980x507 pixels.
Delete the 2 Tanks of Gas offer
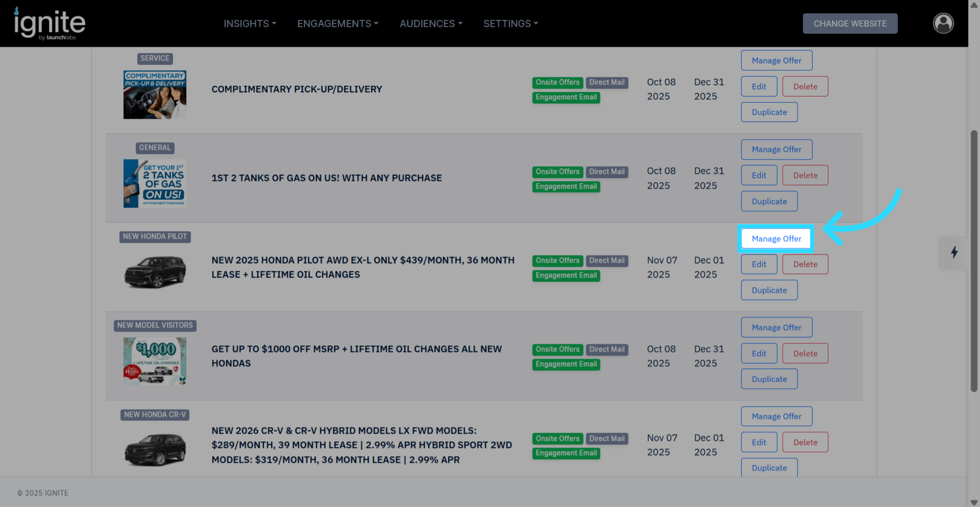point(805,175)
